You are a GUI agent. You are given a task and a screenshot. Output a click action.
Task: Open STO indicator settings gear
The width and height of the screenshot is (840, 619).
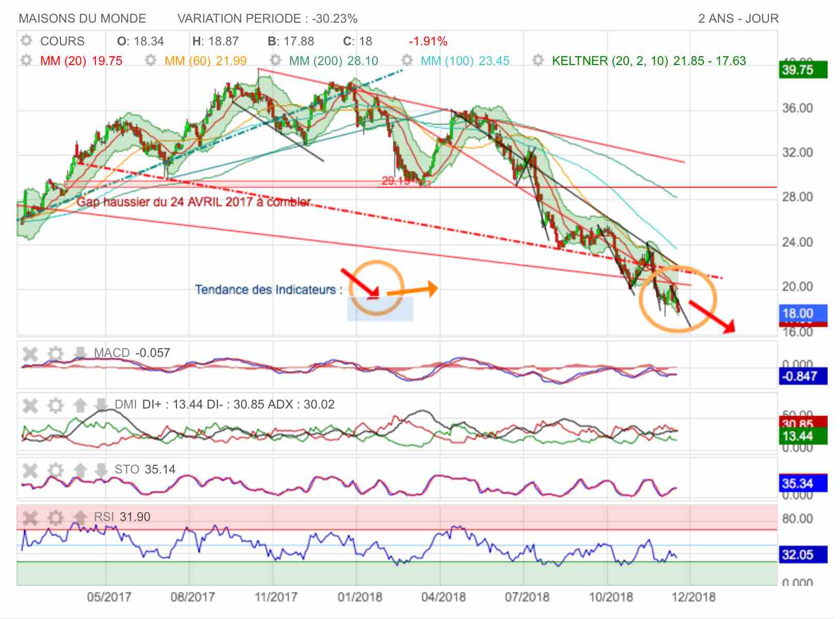pyautogui.click(x=55, y=470)
